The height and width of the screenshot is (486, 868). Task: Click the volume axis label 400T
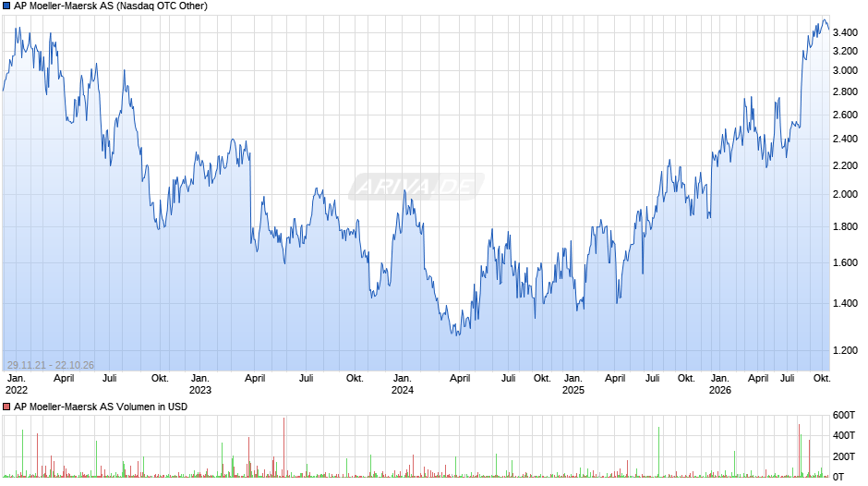(844, 435)
